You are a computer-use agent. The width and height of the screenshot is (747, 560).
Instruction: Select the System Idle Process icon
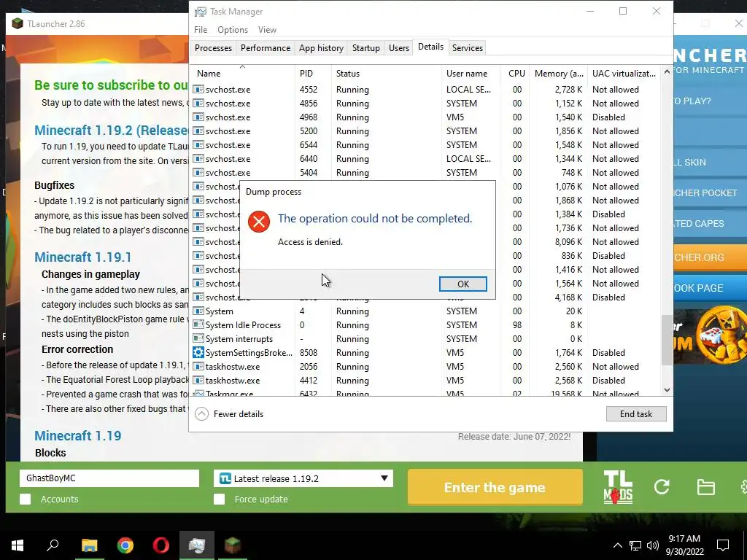point(198,324)
